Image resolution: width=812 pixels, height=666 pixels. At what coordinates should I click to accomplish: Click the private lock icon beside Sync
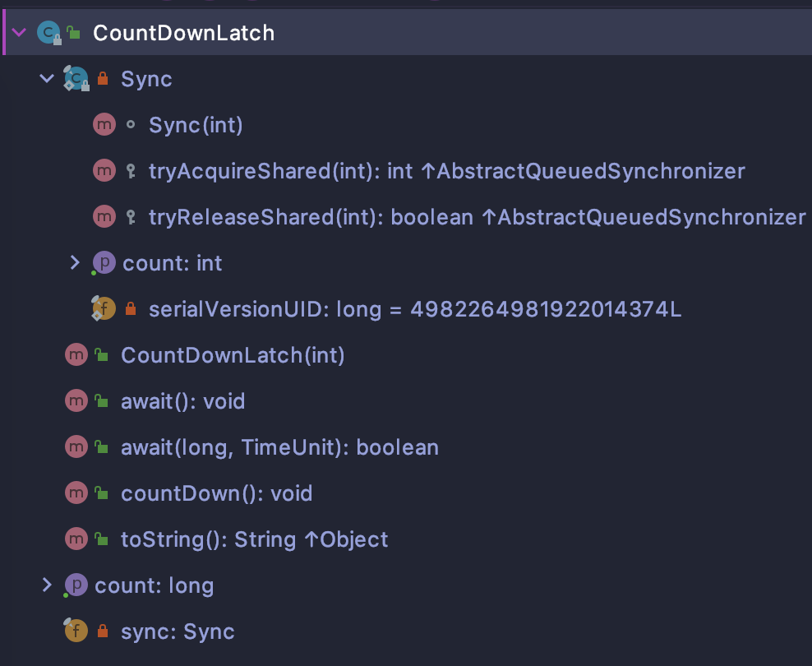(103, 79)
